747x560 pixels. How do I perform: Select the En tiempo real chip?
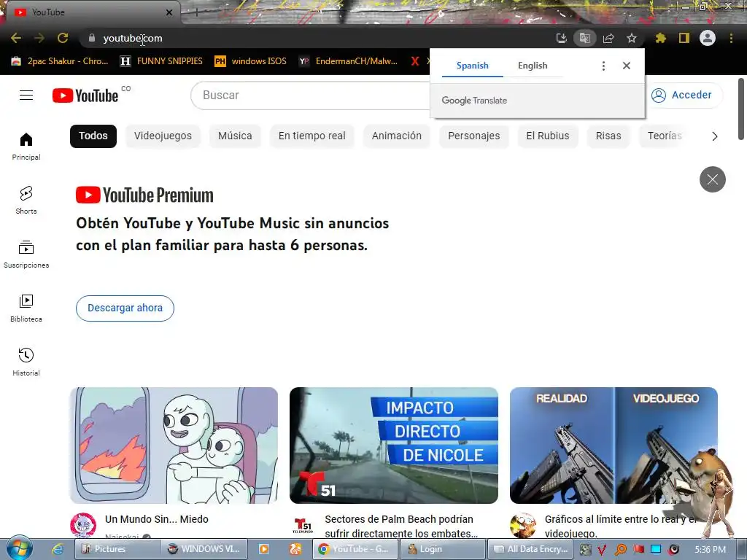click(312, 136)
